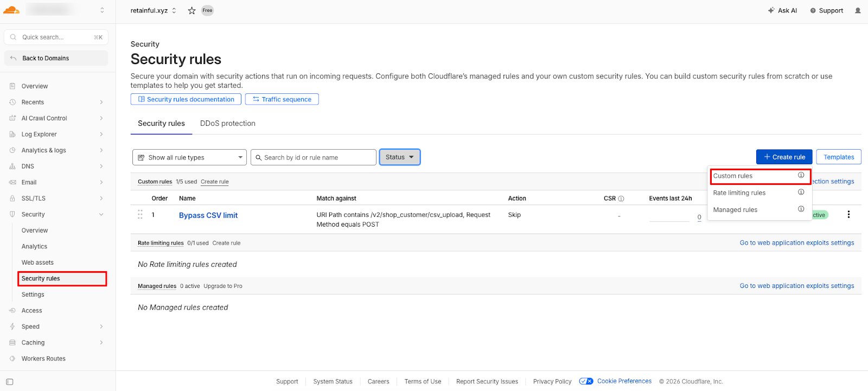This screenshot has height=391, width=868.
Task: Open Traffic sequence
Action: click(x=282, y=99)
